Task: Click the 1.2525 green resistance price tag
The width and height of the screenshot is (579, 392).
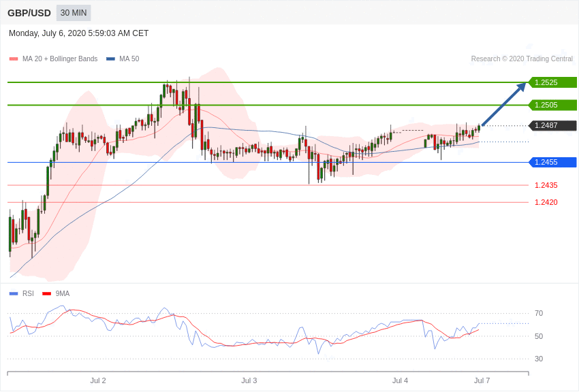Action: click(552, 82)
